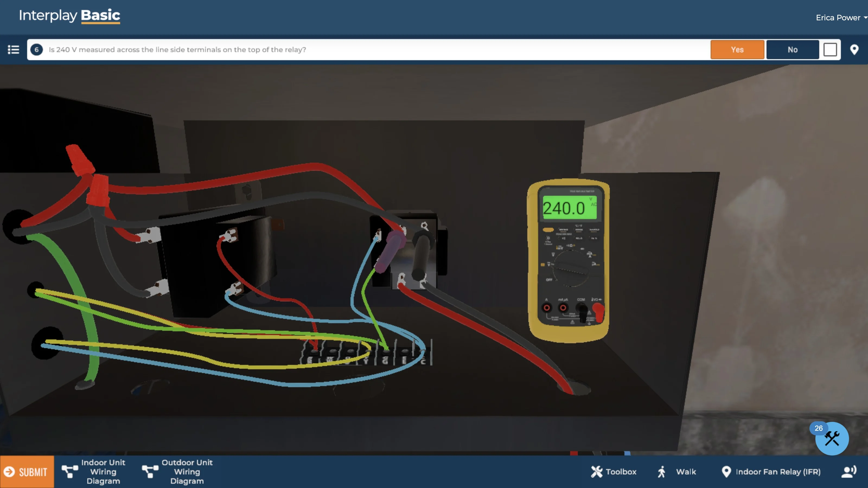Open the step list menu icon

coord(14,50)
